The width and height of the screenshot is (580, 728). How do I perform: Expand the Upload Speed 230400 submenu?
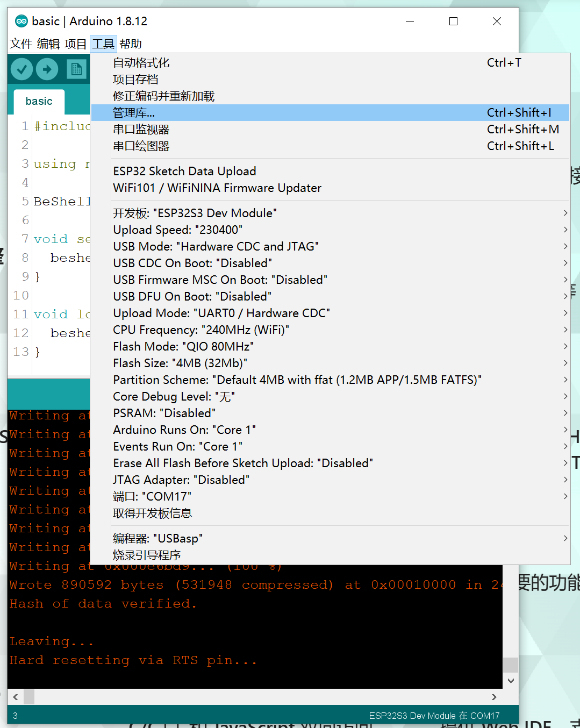tap(330, 230)
